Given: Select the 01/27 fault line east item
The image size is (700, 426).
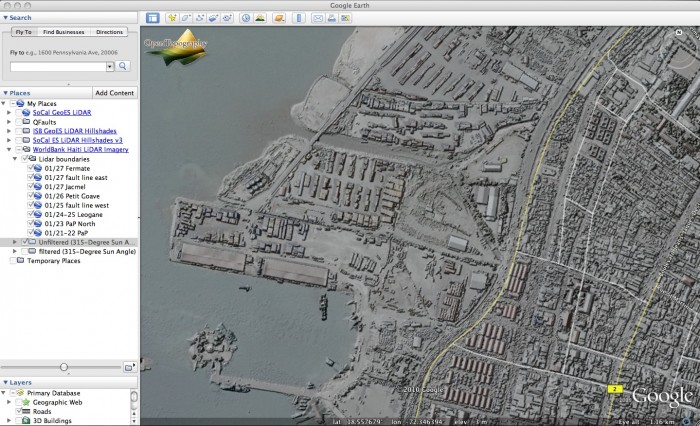Looking at the screenshot, I should click(76, 177).
